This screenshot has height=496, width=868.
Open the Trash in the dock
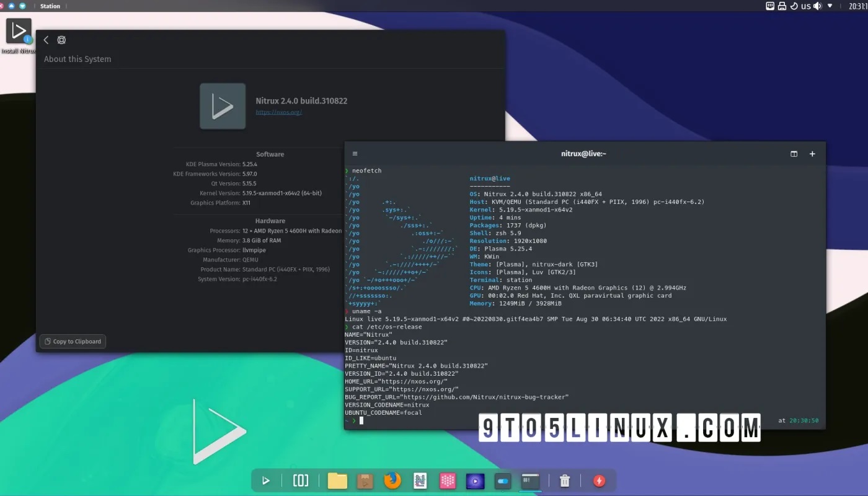[565, 480]
